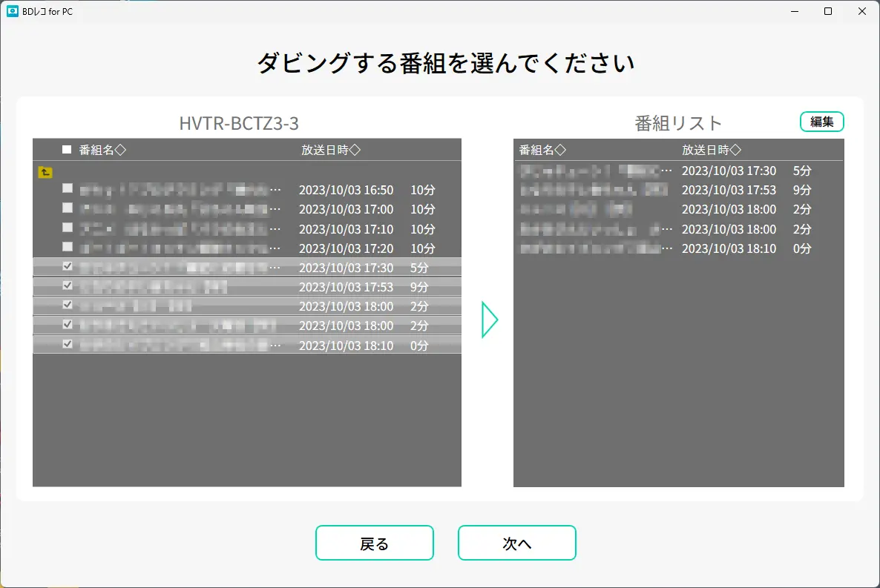Check the program aired 2023/10/03 16:50
Image resolution: width=880 pixels, height=588 pixels.
click(x=68, y=188)
